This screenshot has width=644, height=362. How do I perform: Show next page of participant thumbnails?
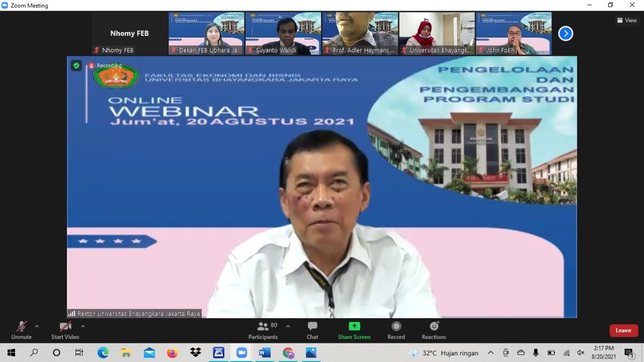click(566, 34)
